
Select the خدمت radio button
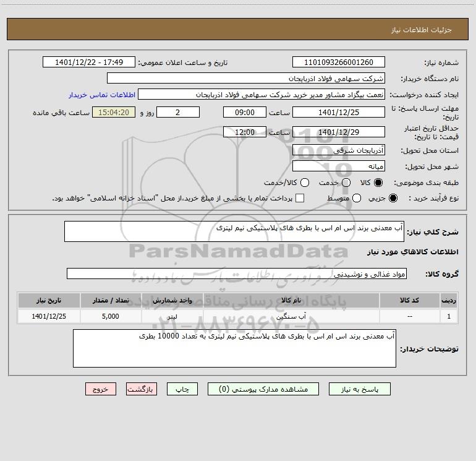tap(346, 183)
